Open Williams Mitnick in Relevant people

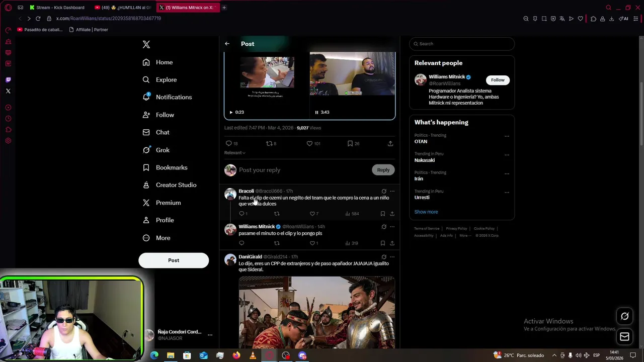[447, 77]
